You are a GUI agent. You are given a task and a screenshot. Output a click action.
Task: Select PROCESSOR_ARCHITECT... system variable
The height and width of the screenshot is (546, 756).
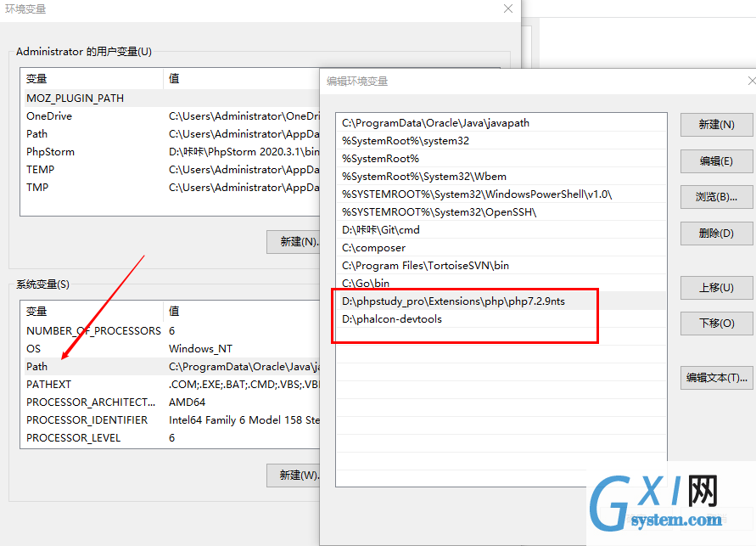(x=171, y=402)
